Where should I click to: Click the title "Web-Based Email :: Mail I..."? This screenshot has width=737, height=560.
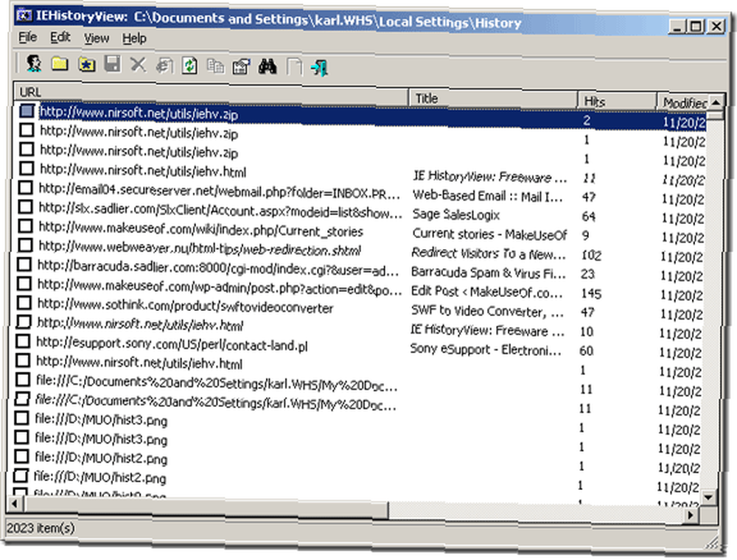487,196
